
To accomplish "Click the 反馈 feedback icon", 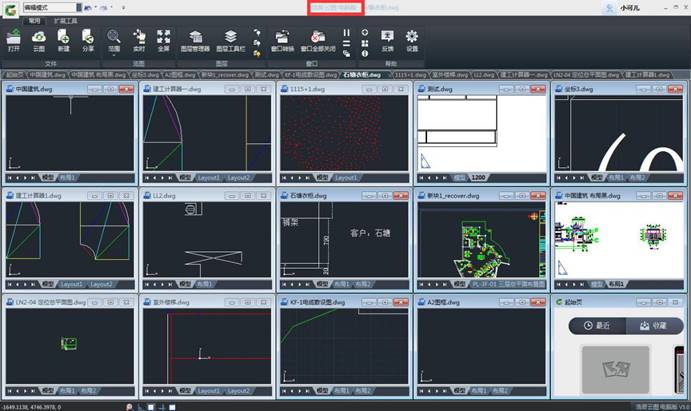I will click(387, 38).
